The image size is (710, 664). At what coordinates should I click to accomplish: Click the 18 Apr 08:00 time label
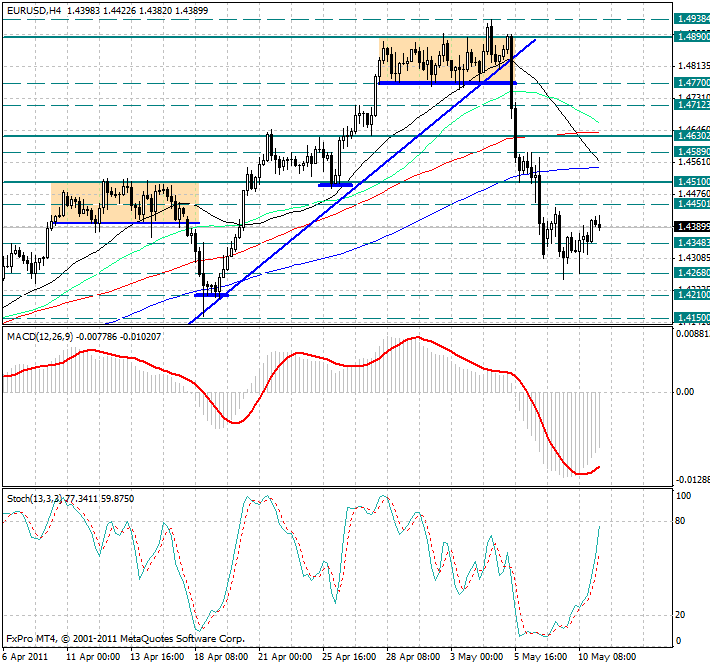pyautogui.click(x=221, y=656)
